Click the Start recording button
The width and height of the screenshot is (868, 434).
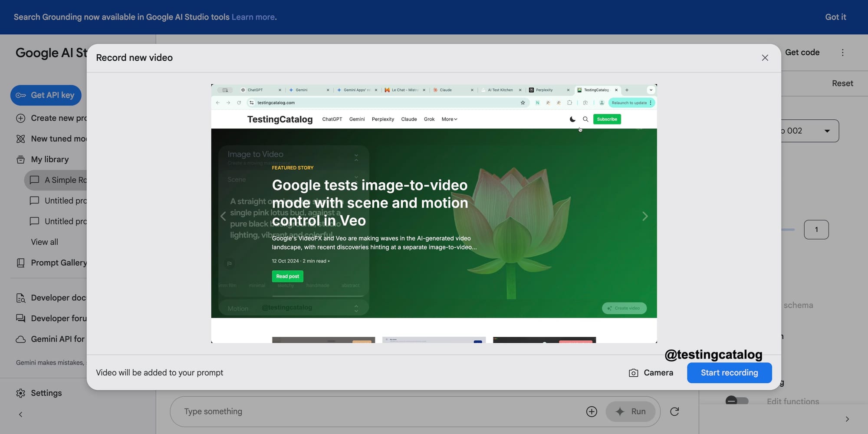(729, 373)
